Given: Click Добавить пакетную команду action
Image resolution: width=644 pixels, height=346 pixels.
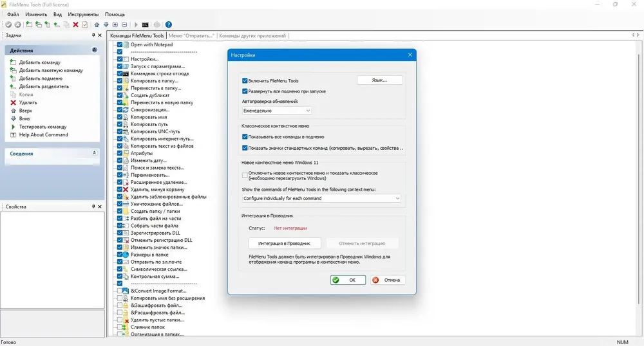Looking at the screenshot, I should pyautogui.click(x=51, y=71).
